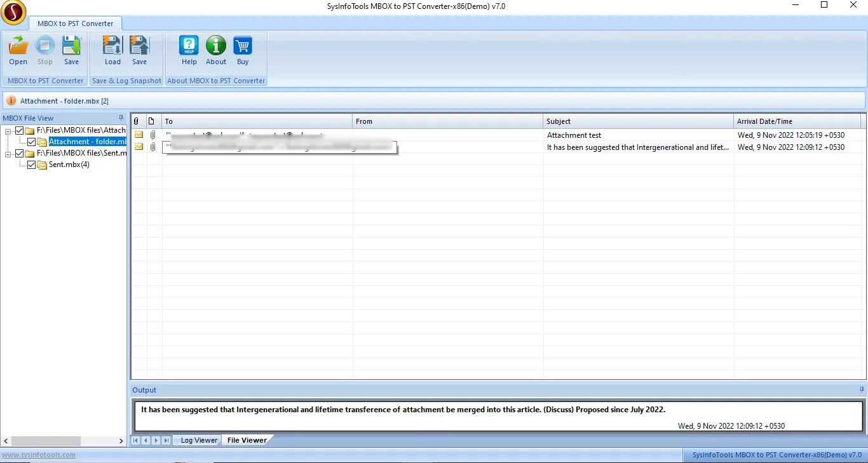The width and height of the screenshot is (868, 463).
Task: Click the right arrow of the tree scrollbar
Action: [121, 441]
